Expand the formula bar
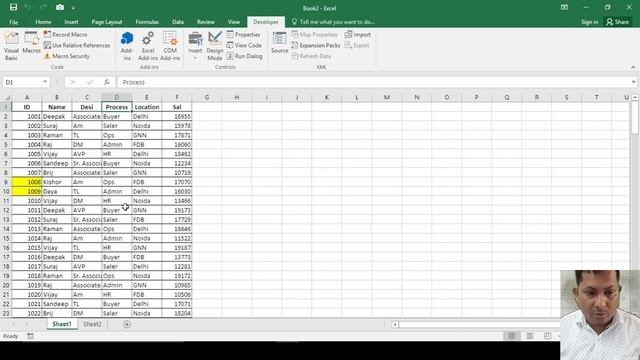Image resolution: width=640 pixels, height=360 pixels. [633, 82]
